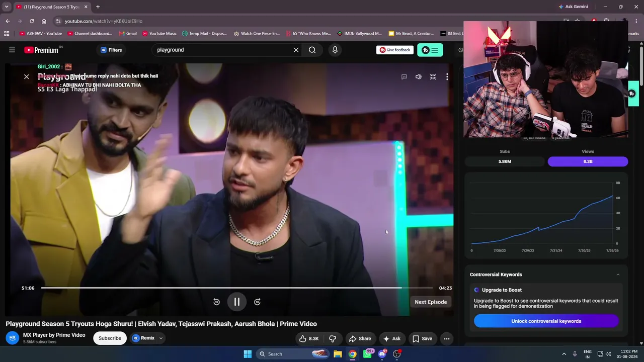Image resolution: width=644 pixels, height=362 pixels.
Task: Run search with the magnifier button
Action: point(312,50)
